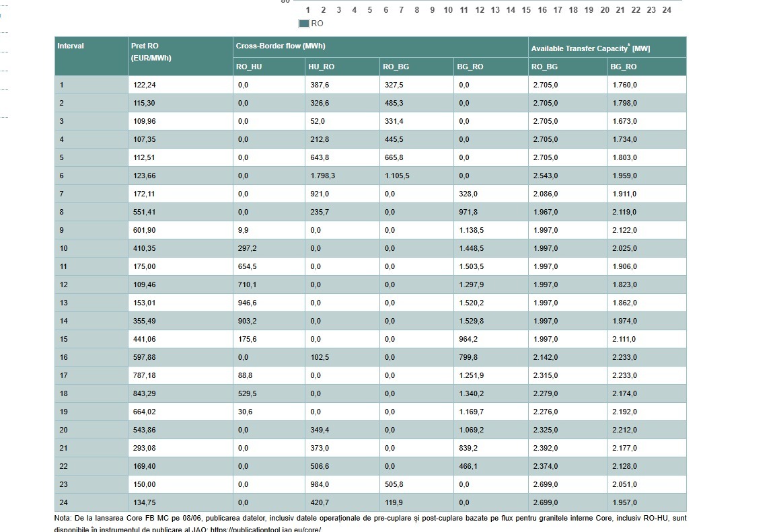This screenshot has width=775, height=532.
Task: Toggle the RO legend color swatch
Action: [x=304, y=24]
